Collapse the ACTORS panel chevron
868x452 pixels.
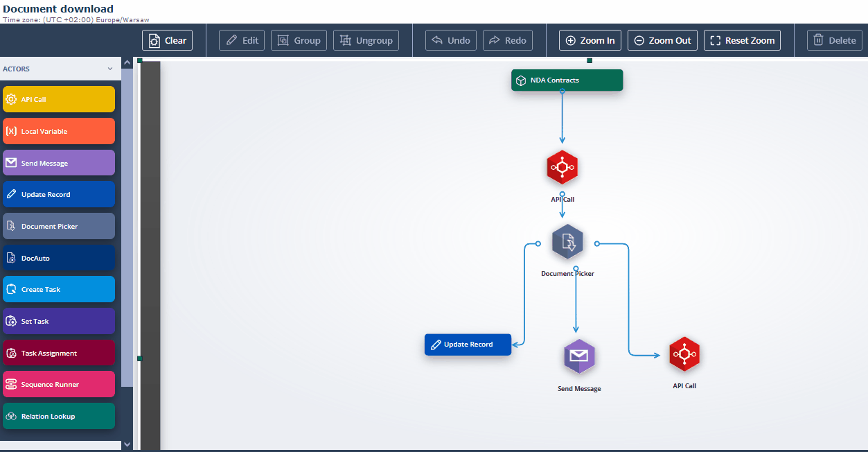(109, 69)
